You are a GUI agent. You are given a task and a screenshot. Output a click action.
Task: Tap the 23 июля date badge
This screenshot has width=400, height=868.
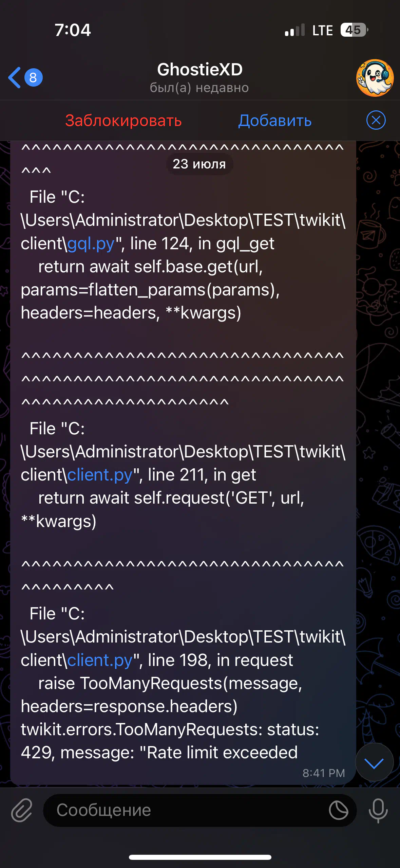(199, 164)
